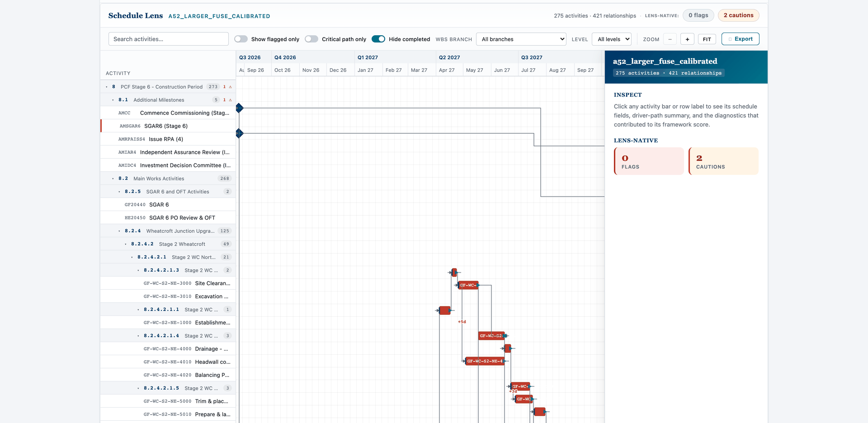Select Investment Decision Committee row
868x423 pixels.
tap(168, 165)
